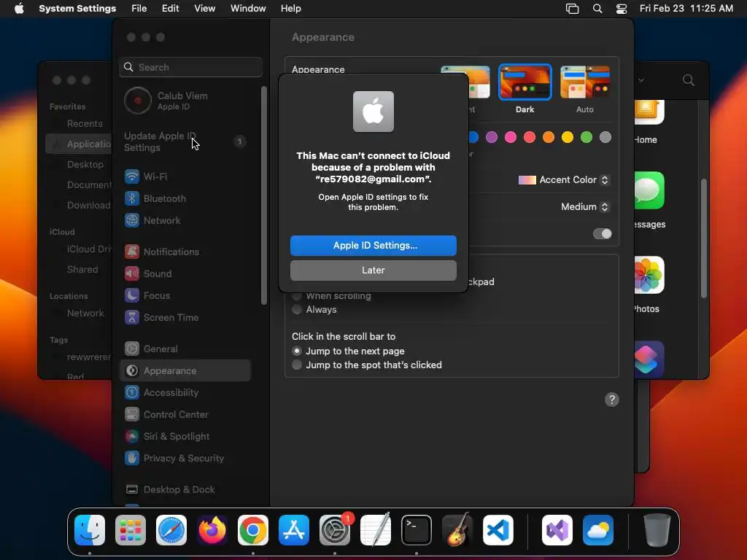Image resolution: width=747 pixels, height=560 pixels.
Task: Launch GarageBand from the Dock
Action: [457, 530]
